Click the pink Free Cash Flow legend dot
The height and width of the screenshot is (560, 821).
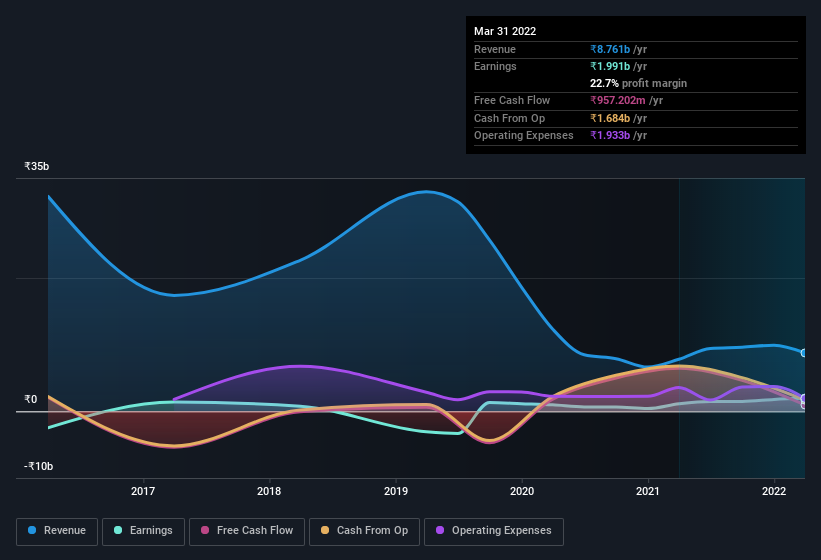(205, 530)
